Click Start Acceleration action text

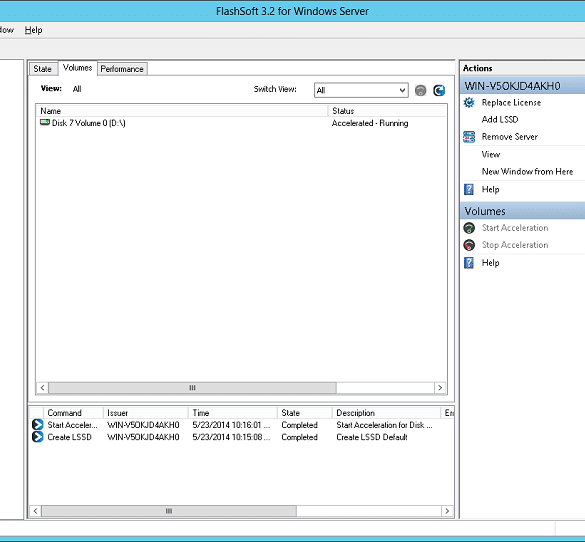(515, 228)
